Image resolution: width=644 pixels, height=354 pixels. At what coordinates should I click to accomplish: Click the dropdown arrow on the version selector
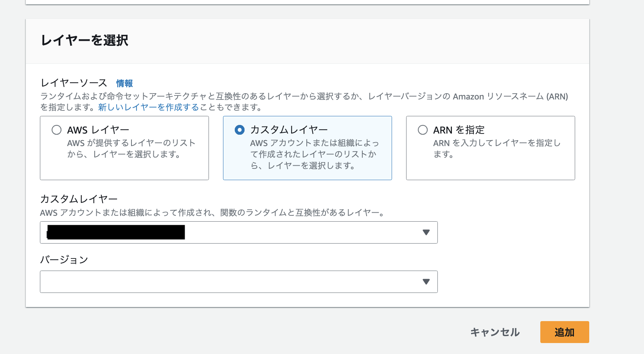pos(426,282)
